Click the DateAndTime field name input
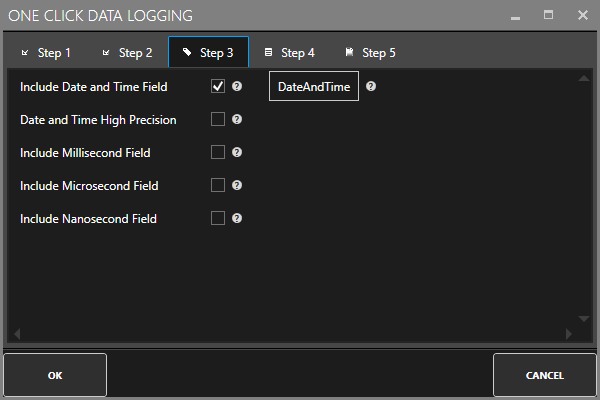600x400 pixels. pos(314,87)
